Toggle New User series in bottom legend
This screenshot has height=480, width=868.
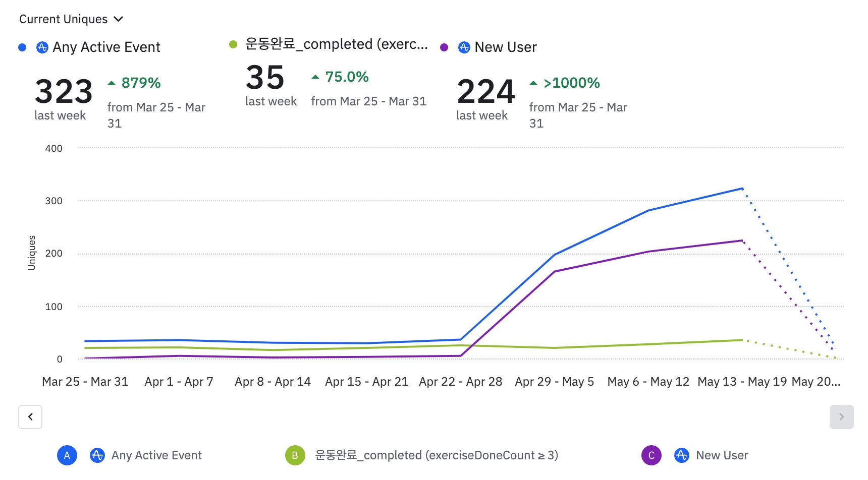point(722,455)
